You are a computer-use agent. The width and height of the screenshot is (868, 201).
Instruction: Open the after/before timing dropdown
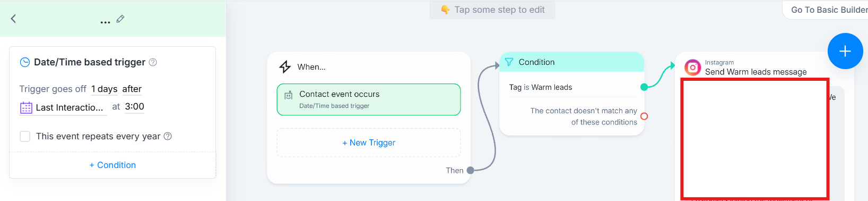[x=132, y=89]
